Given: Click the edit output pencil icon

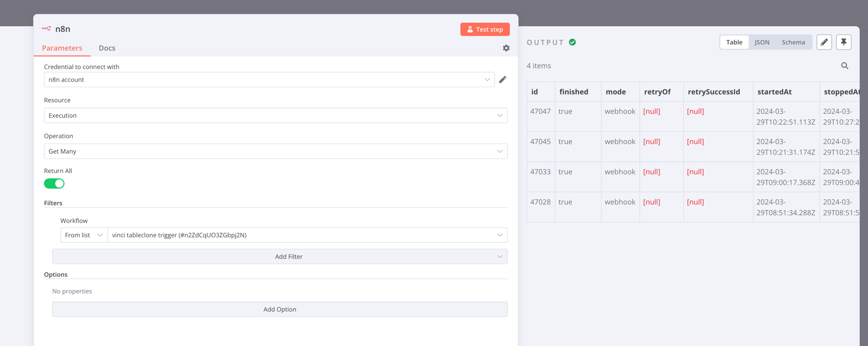Looking at the screenshot, I should 824,42.
